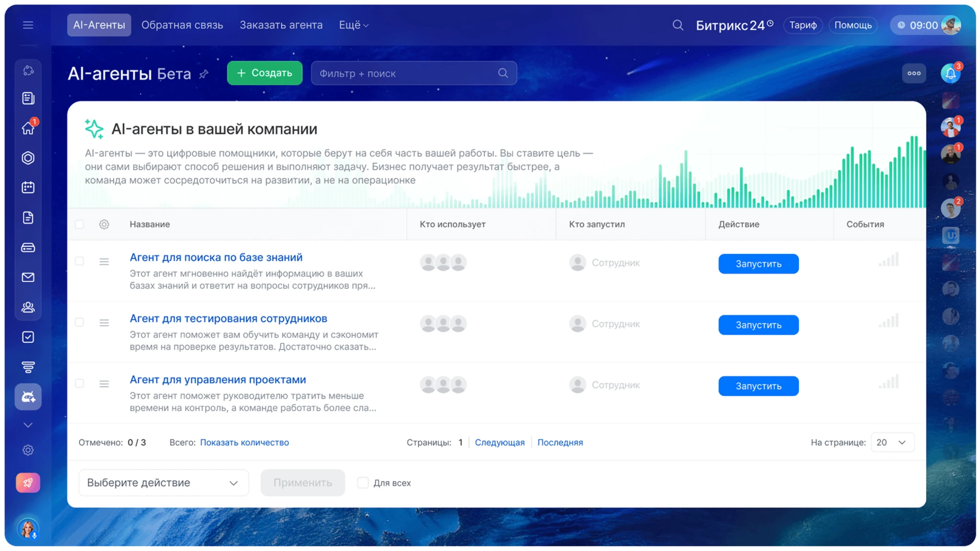The image size is (980, 551).
Task: Open the tasks checkmark icon in sidebar
Action: coord(28,337)
